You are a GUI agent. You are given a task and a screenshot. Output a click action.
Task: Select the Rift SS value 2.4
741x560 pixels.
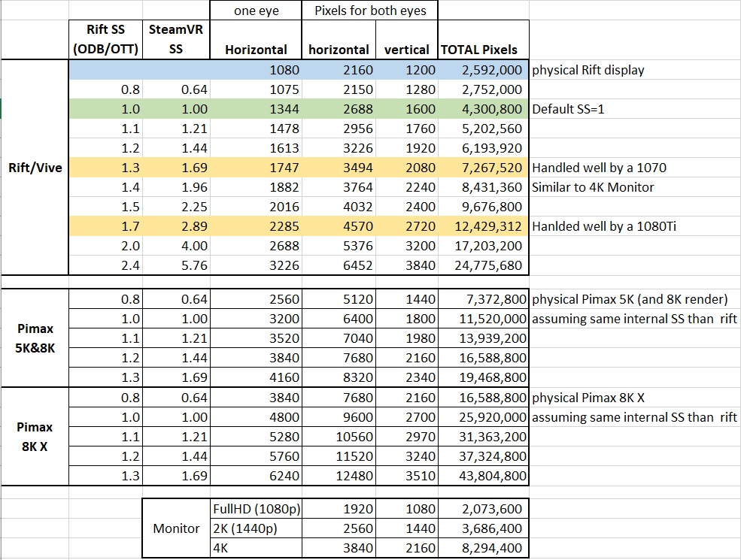(105, 265)
